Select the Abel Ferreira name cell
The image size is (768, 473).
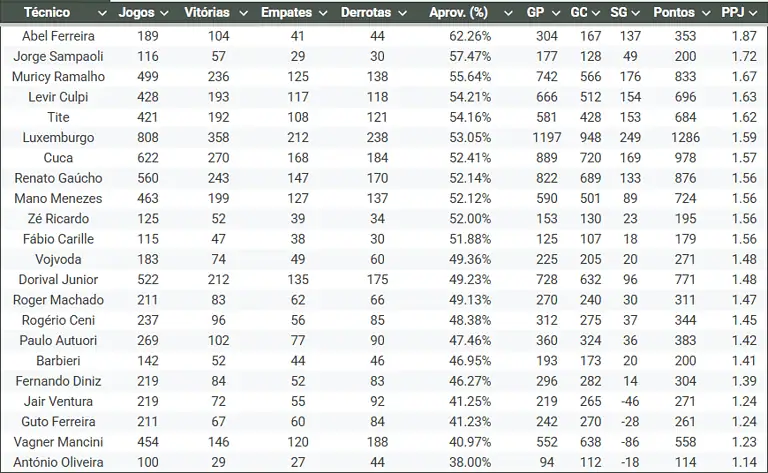click(x=58, y=35)
